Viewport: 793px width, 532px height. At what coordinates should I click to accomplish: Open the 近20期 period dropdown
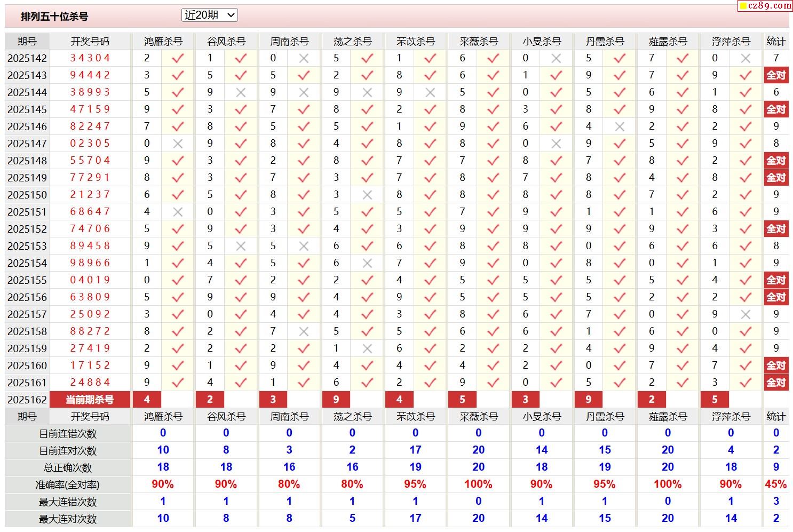point(209,15)
